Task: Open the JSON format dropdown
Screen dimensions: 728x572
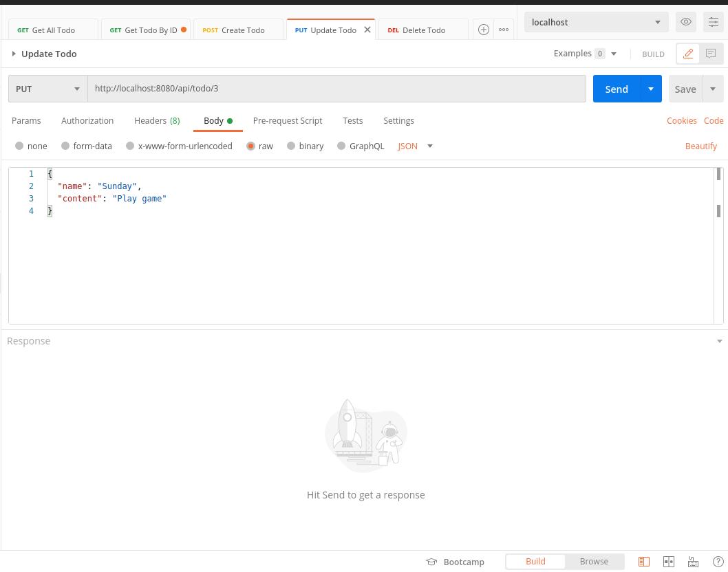Action: (x=416, y=146)
